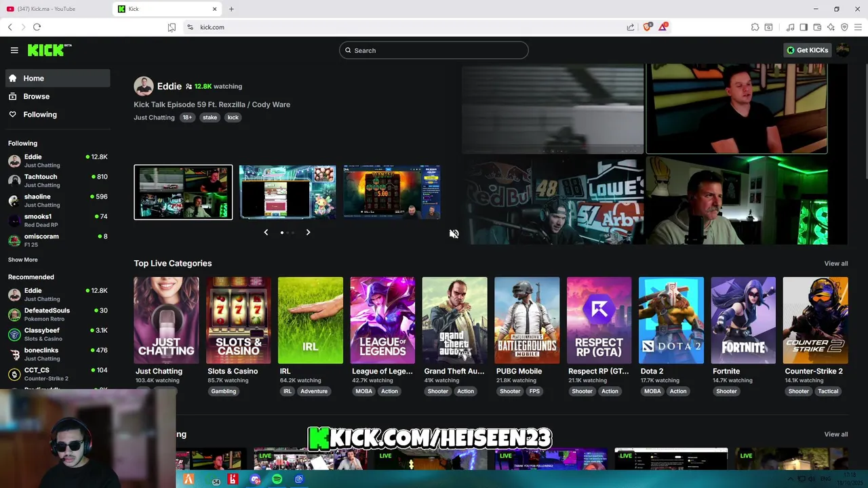Open the Discord taskbar icon

[255, 480]
